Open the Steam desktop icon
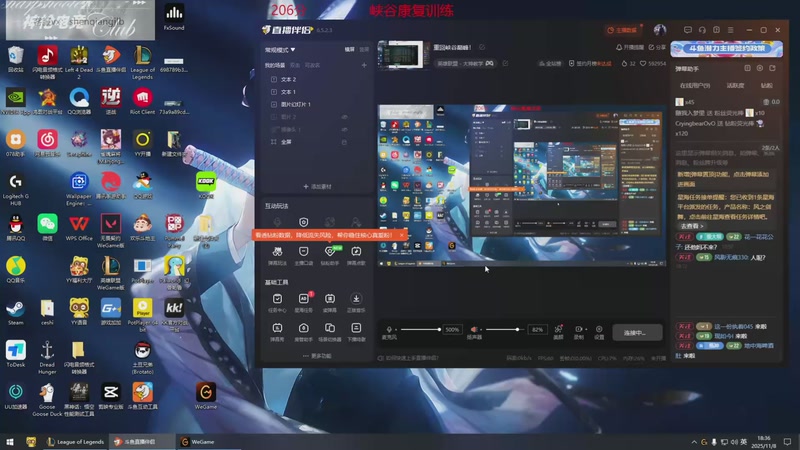Screen dimensions: 800x450 [x=16, y=312]
